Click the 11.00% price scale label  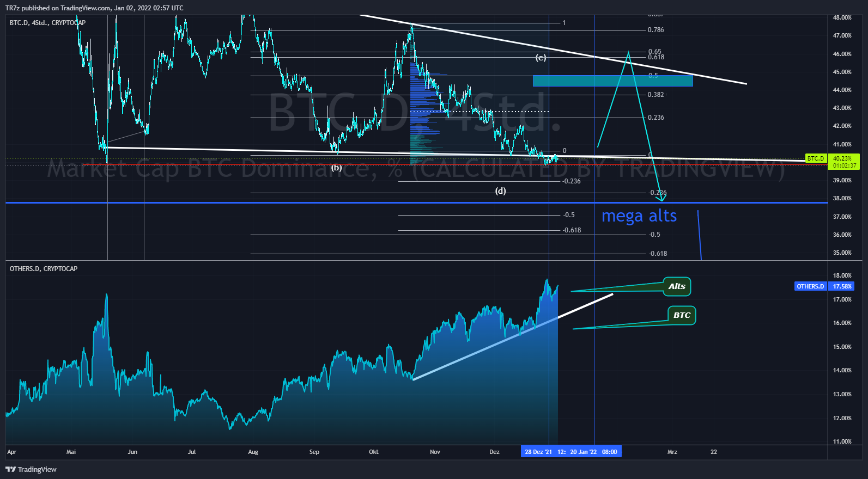842,441
